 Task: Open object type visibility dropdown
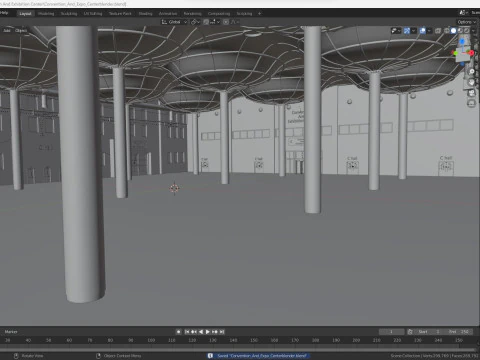click(396, 30)
